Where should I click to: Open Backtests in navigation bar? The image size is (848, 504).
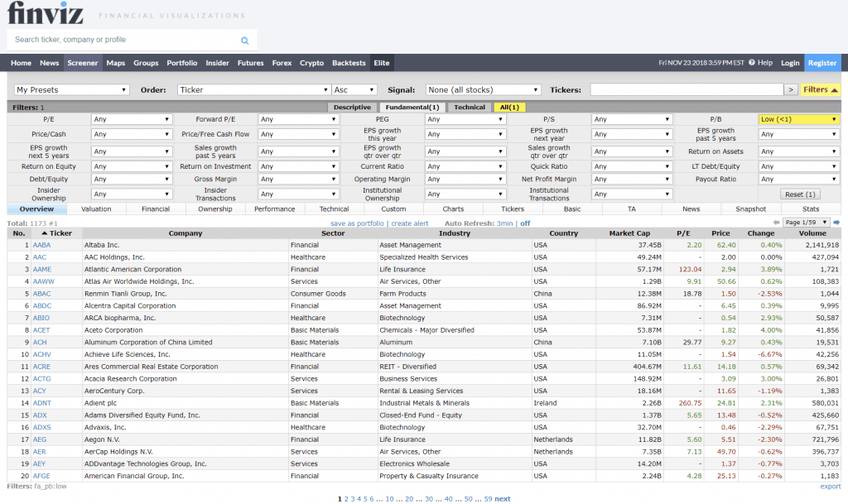coord(349,63)
